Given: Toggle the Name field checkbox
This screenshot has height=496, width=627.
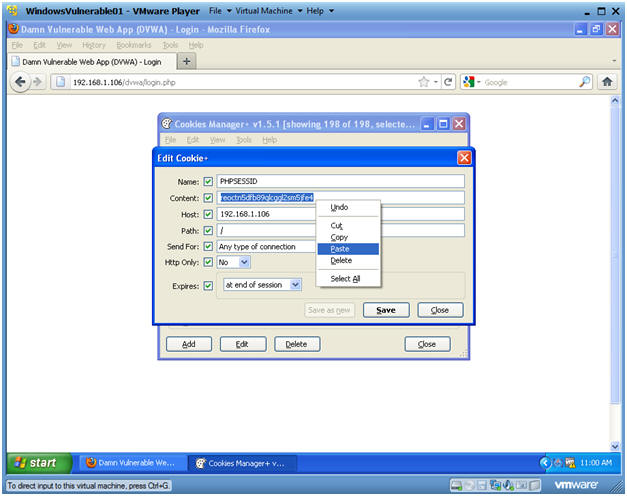Looking at the screenshot, I should [x=208, y=182].
